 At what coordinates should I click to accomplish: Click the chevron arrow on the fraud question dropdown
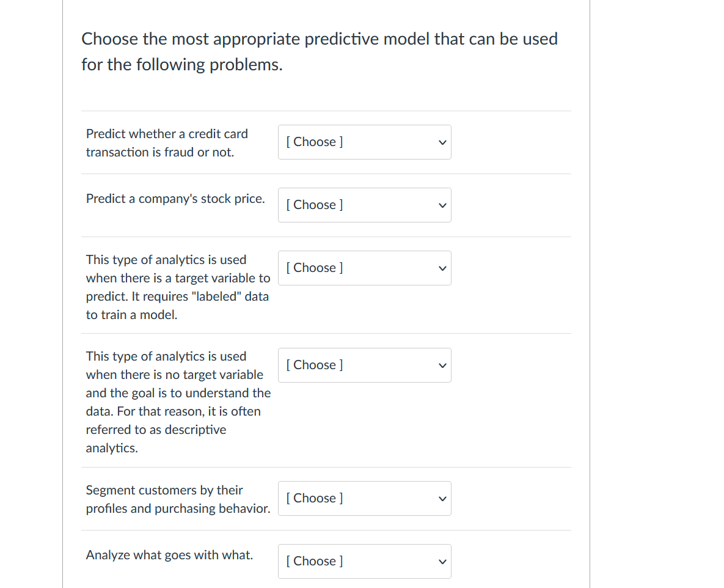pos(442,142)
